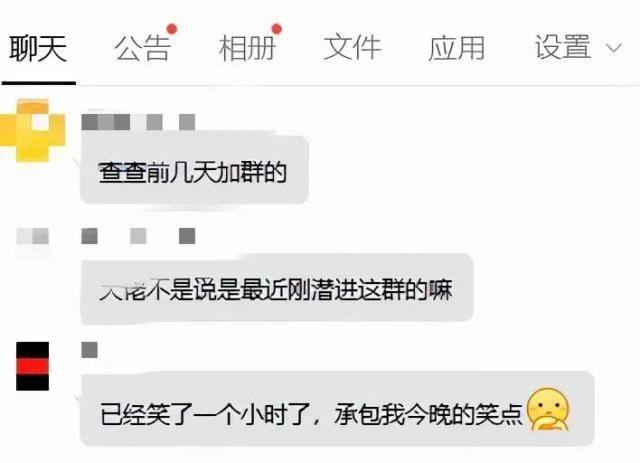The width and height of the screenshot is (640, 463).
Task: Open the 应用 tab
Action: coord(457,49)
